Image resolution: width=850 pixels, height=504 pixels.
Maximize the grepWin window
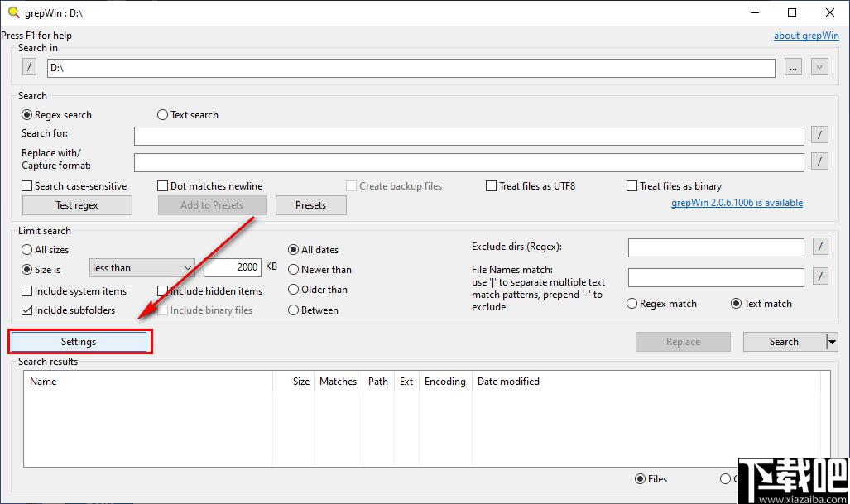coord(792,12)
